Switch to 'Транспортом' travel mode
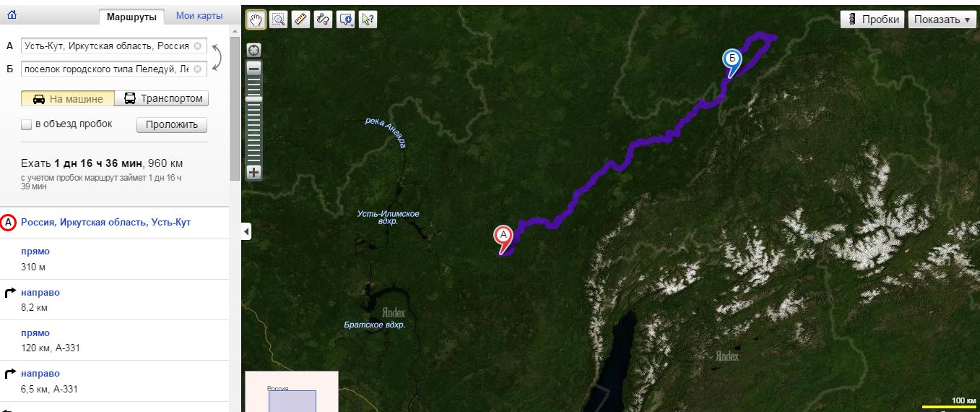 162,99
